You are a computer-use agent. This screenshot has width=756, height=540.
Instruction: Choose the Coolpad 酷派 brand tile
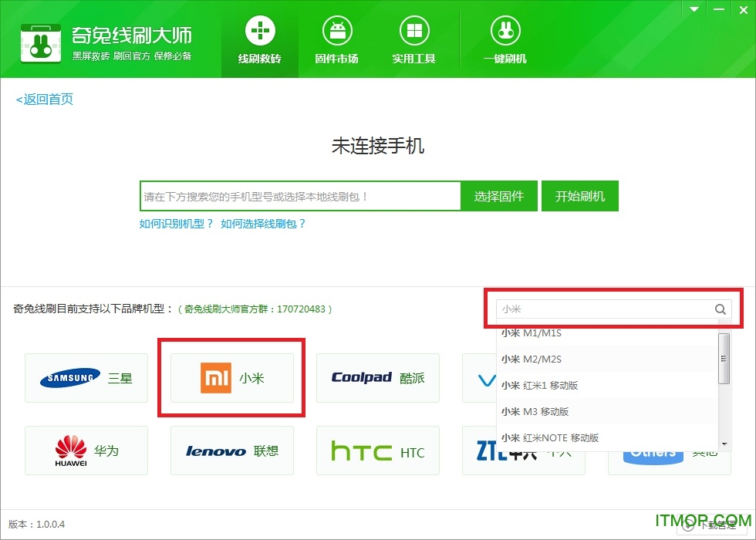pyautogui.click(x=378, y=378)
